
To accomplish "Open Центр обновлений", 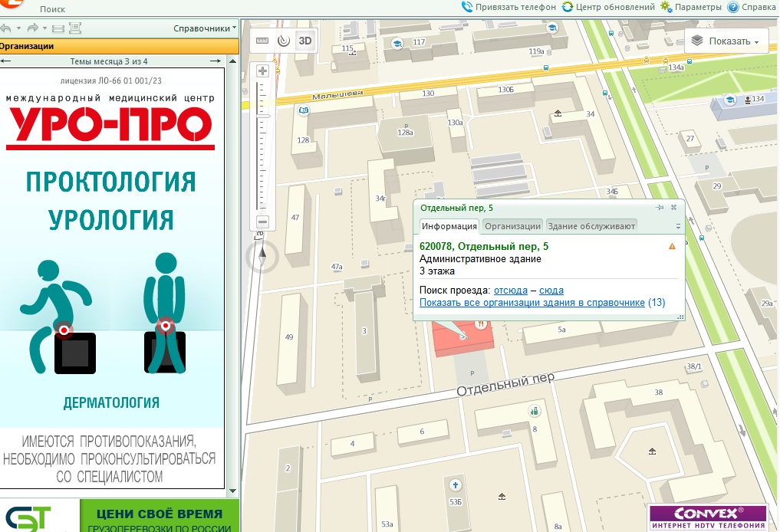I will [608, 7].
